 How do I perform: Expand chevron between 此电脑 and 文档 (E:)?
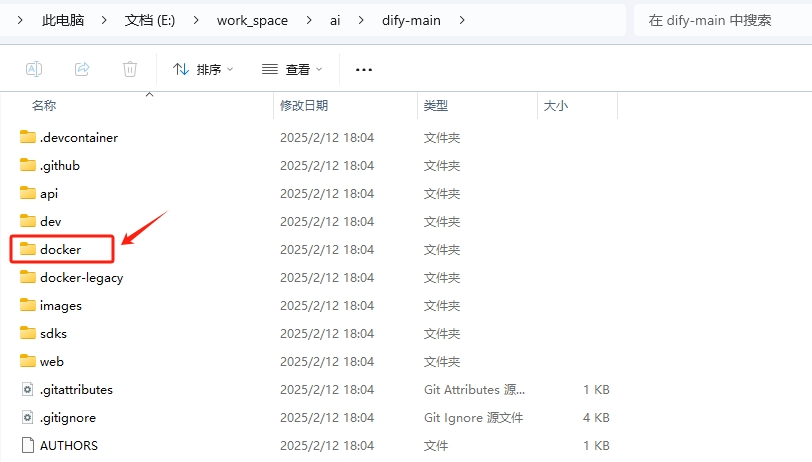(x=104, y=20)
